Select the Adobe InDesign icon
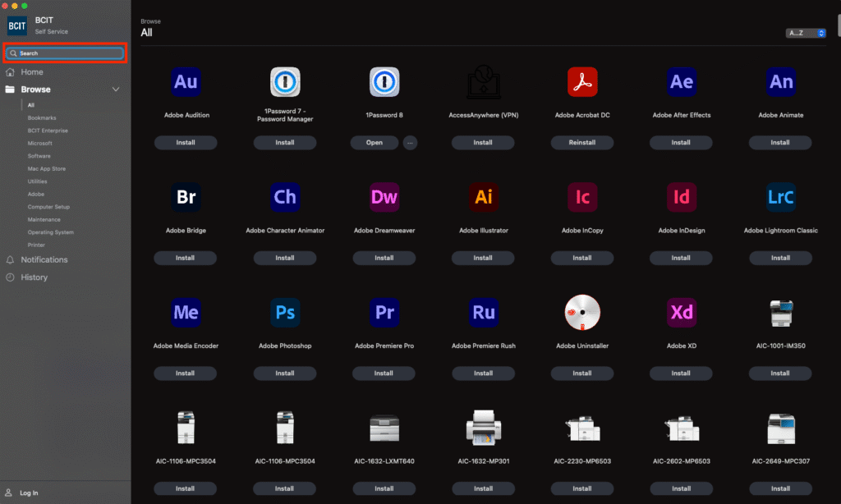This screenshot has width=841, height=504. 681,197
